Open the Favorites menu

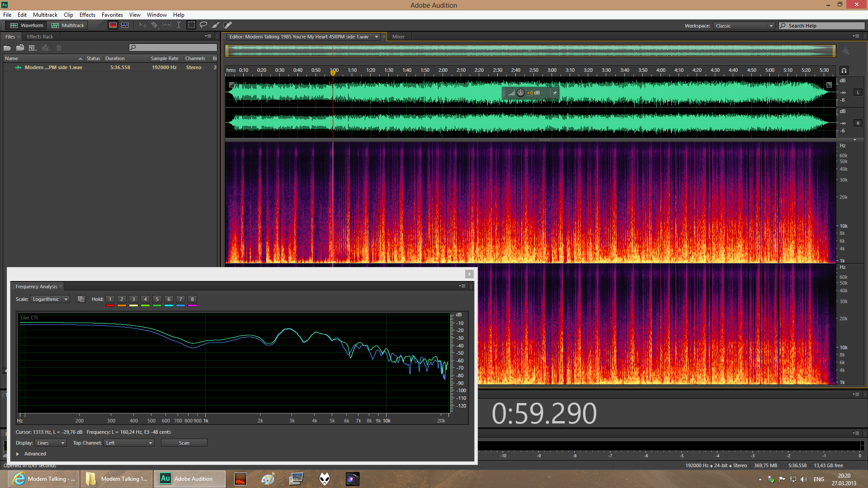pyautogui.click(x=112, y=15)
